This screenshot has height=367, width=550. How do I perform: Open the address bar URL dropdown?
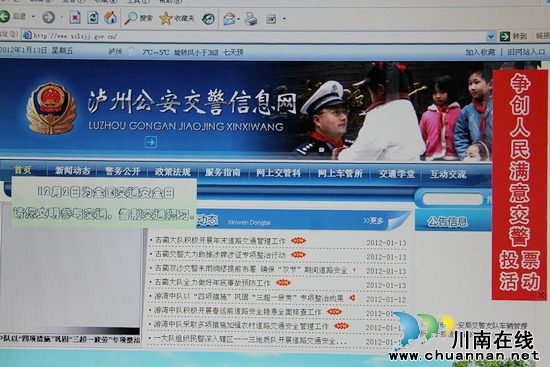[491, 36]
